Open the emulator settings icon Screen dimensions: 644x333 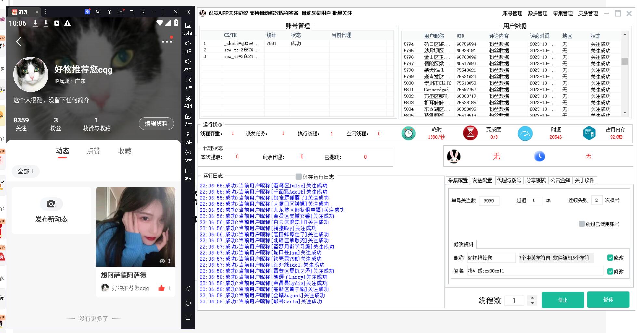[x=188, y=153]
